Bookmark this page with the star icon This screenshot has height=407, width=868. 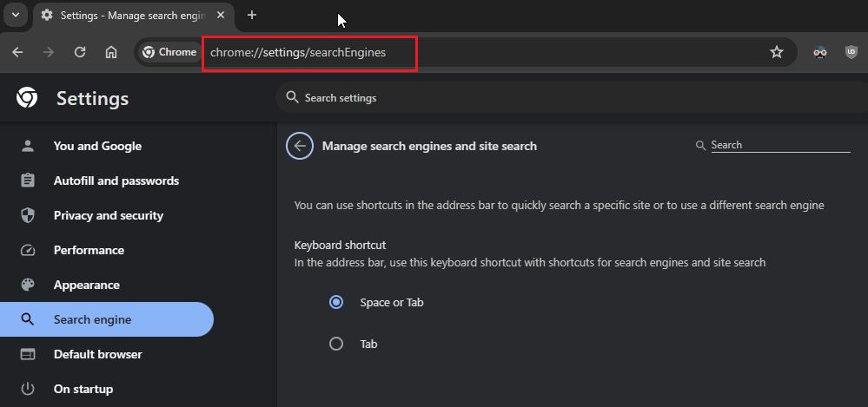[777, 52]
